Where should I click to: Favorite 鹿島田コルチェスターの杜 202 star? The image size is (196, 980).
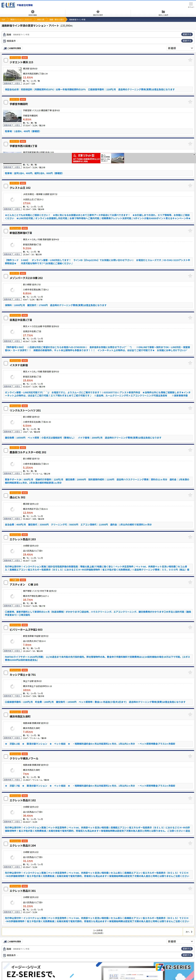(x=190, y=450)
